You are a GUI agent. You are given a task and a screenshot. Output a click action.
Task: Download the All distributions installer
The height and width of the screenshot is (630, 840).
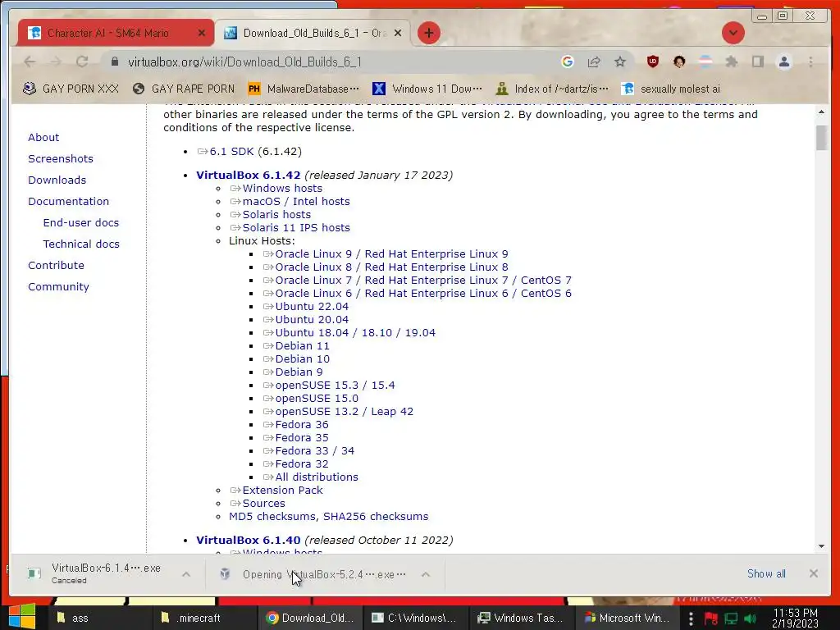[x=316, y=477]
